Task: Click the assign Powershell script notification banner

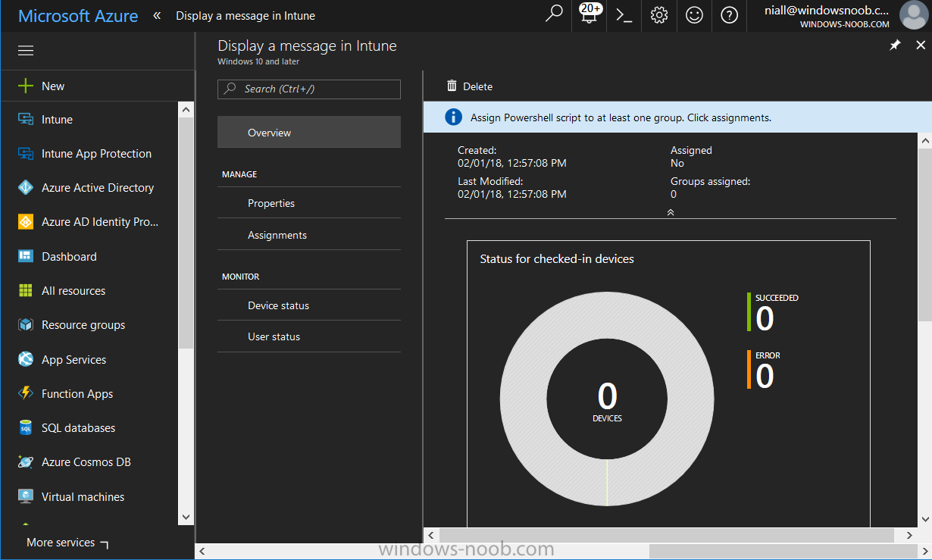Action: click(677, 117)
